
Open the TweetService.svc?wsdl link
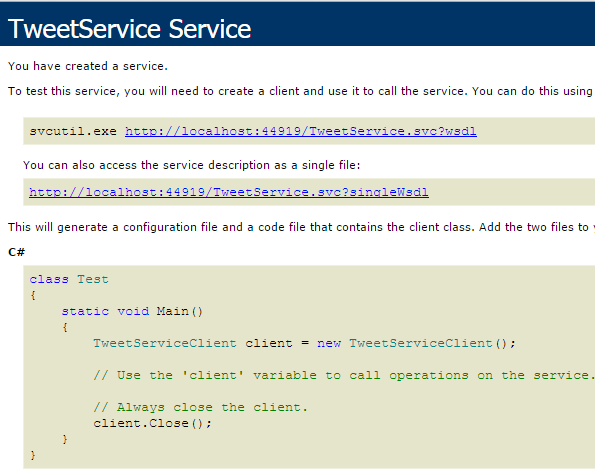[301, 131]
